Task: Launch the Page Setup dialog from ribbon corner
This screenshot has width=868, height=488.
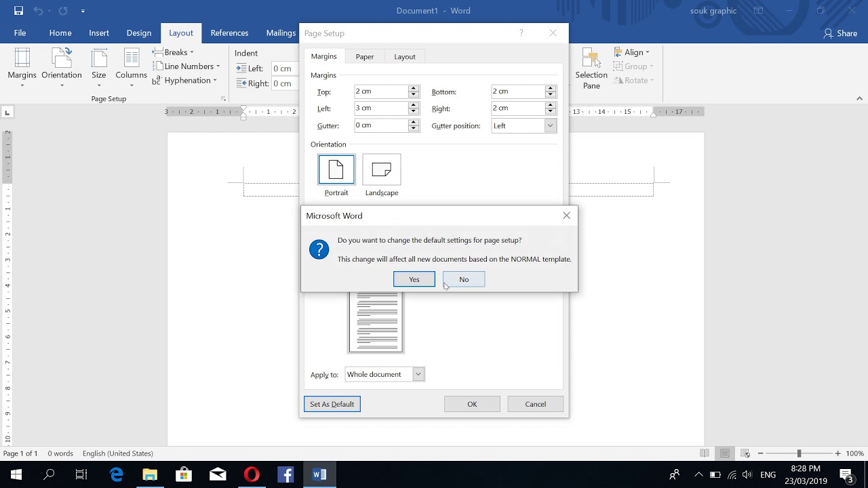Action: [223, 99]
